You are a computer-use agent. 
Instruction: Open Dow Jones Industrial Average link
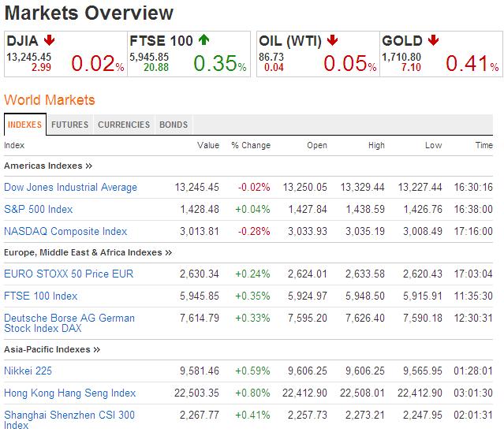(x=70, y=187)
